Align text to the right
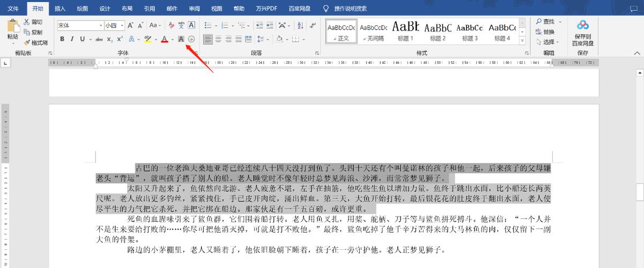 tap(229, 39)
